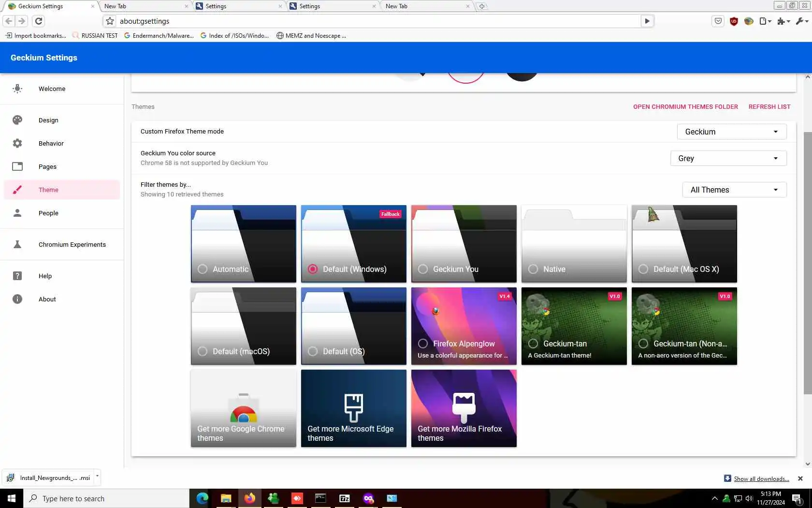Open the extensions puzzle-piece menu
Viewport: 812px width, 508px height.
pos(783,21)
